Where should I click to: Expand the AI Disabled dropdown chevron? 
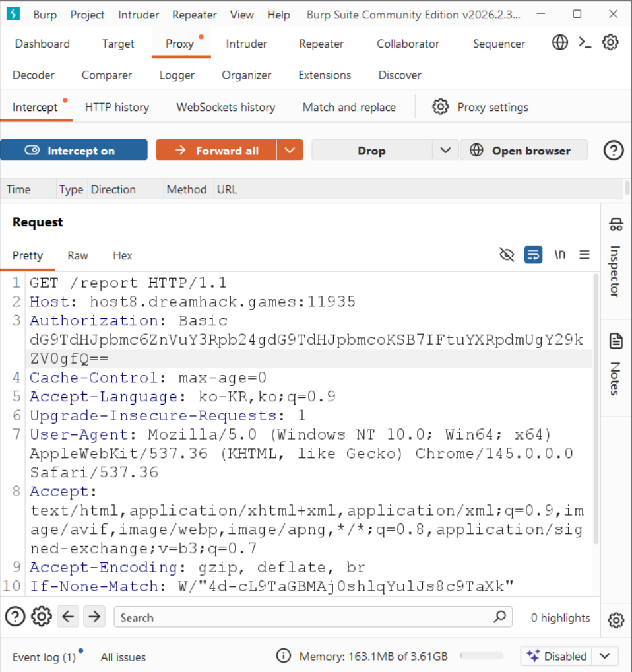(x=604, y=655)
